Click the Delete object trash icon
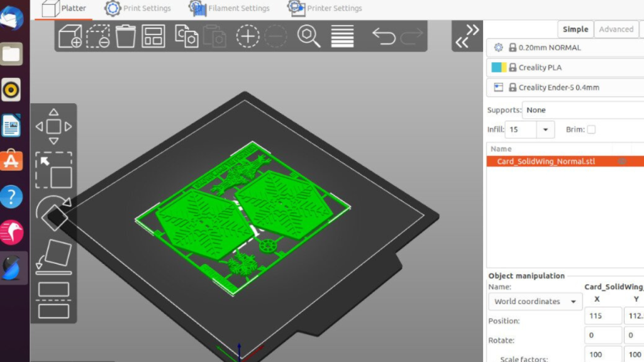This screenshot has height=362, width=644. click(126, 36)
